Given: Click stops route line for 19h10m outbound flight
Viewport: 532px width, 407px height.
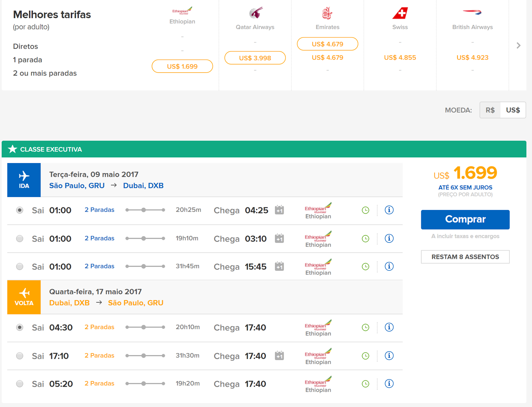Looking at the screenshot, I should coord(145,238).
